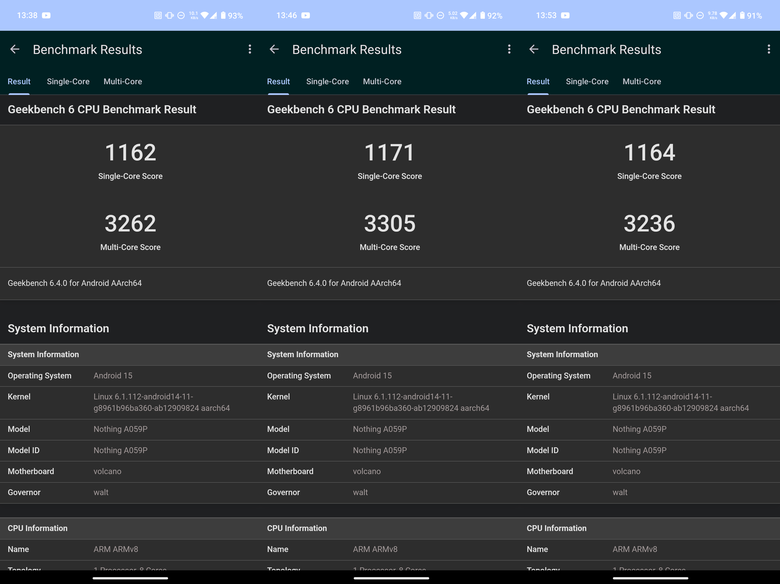Tap home gesture bar in the 13:53 screen
The width and height of the screenshot is (780, 584).
click(x=651, y=578)
